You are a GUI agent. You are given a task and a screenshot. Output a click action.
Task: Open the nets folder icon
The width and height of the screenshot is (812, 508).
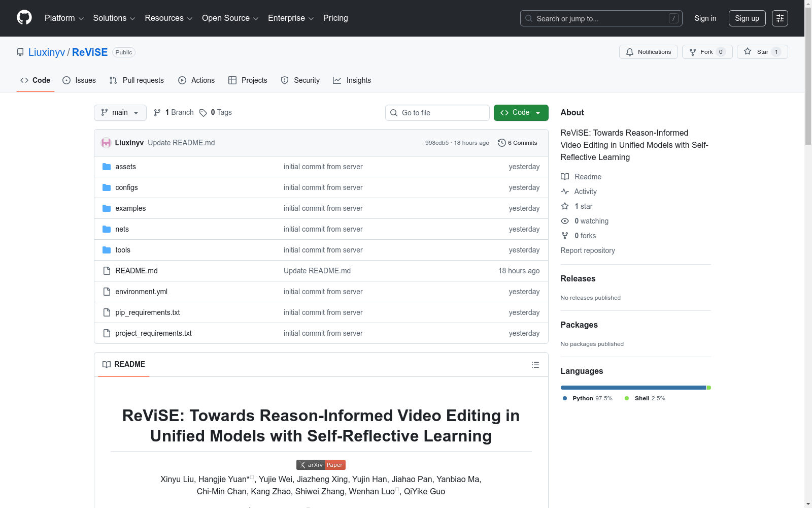(107, 229)
